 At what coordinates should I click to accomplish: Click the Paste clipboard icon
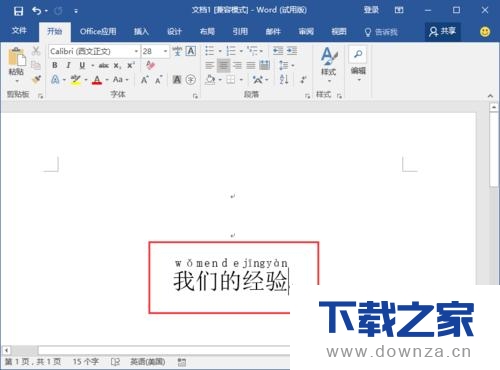(17, 57)
